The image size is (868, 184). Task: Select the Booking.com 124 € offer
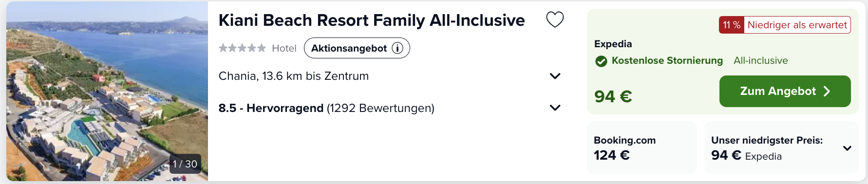pos(642,147)
